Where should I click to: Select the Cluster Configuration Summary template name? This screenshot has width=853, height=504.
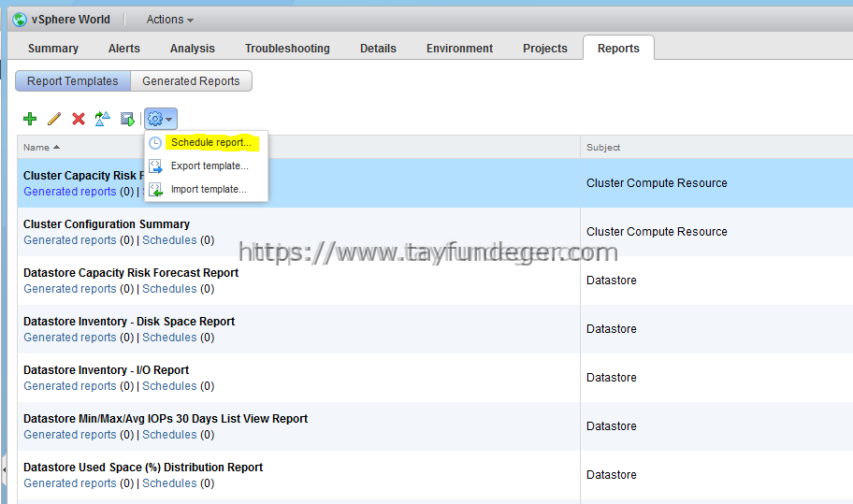[107, 224]
